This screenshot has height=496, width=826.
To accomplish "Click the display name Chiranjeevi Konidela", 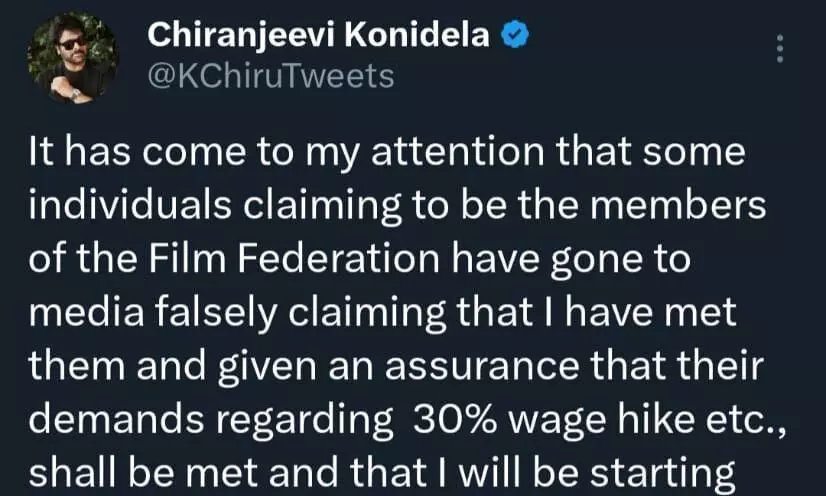I will 318,35.
